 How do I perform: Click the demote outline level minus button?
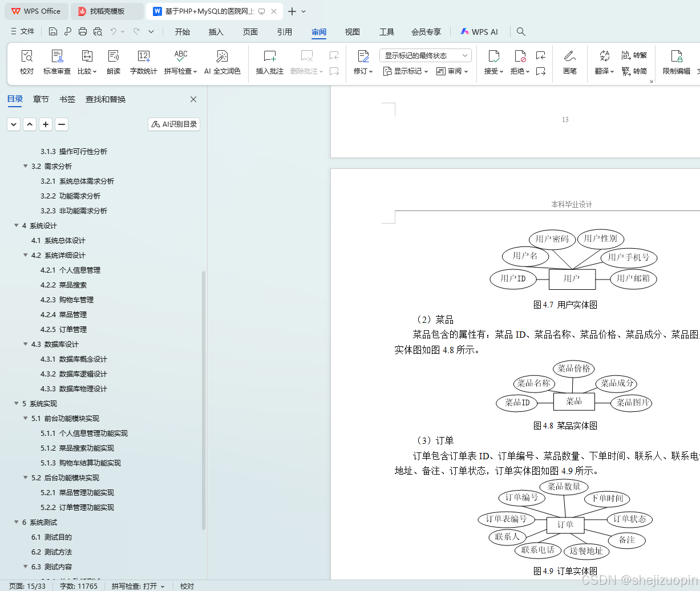62,124
